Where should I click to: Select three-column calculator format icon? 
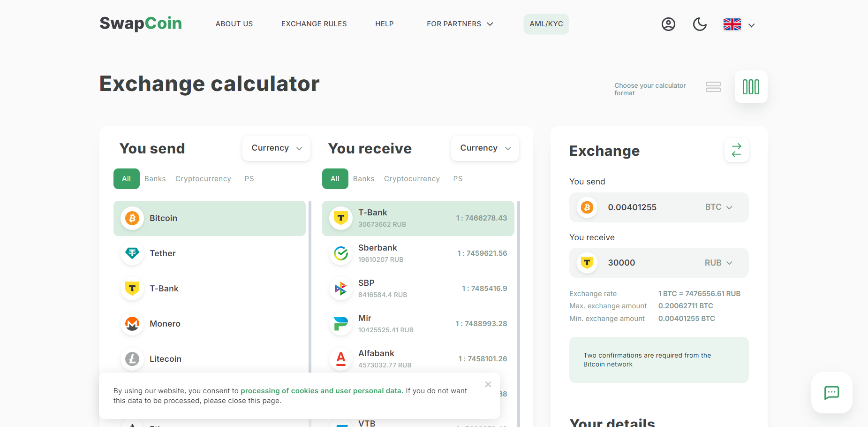click(x=751, y=87)
